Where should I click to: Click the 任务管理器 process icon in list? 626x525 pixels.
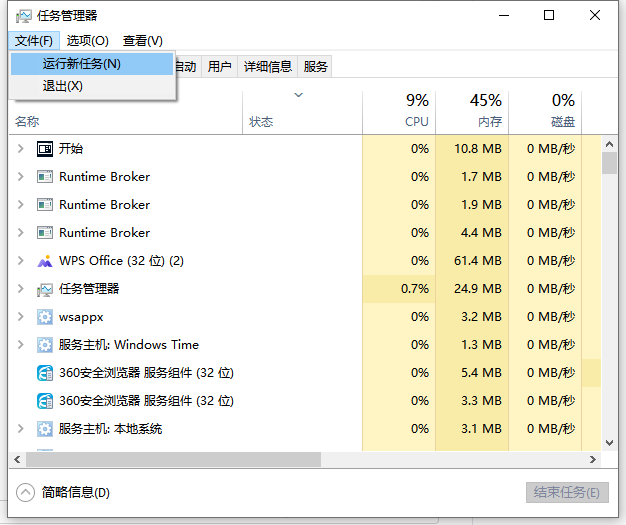[x=45, y=289]
